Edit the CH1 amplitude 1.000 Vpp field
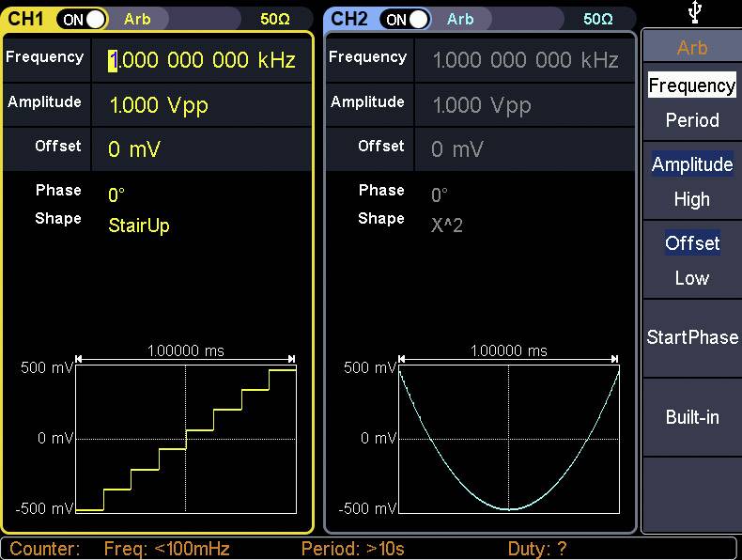742x560 pixels. tap(158, 105)
